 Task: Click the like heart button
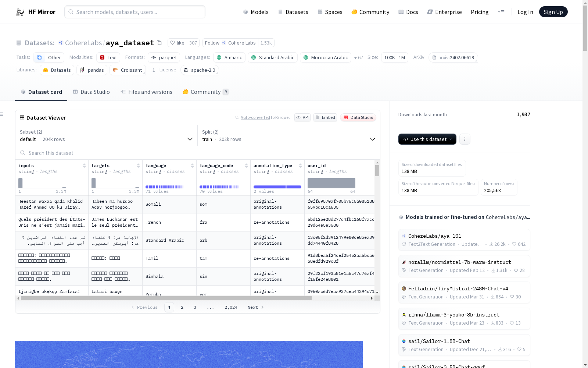click(x=178, y=43)
